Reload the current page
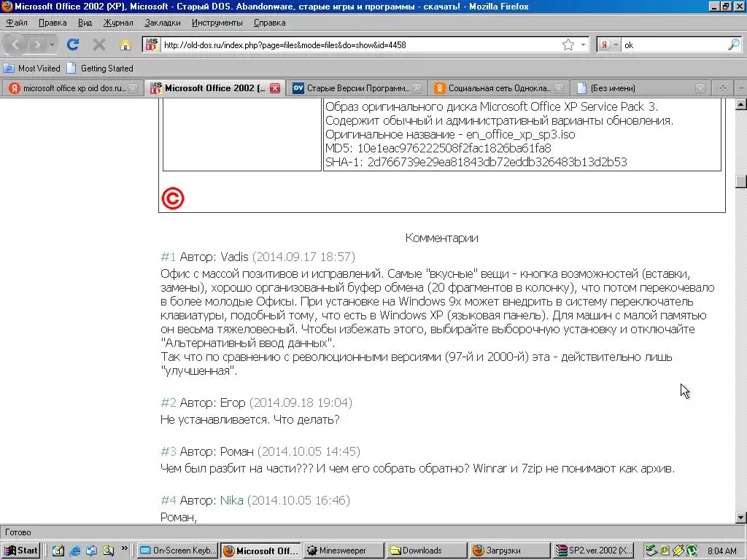This screenshot has width=747, height=560. pyautogui.click(x=73, y=44)
